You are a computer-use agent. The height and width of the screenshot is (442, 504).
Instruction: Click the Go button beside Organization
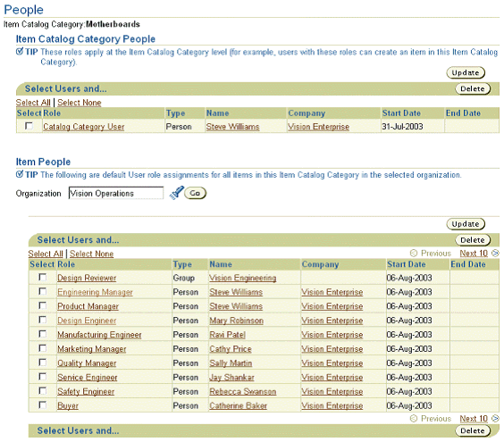point(195,193)
